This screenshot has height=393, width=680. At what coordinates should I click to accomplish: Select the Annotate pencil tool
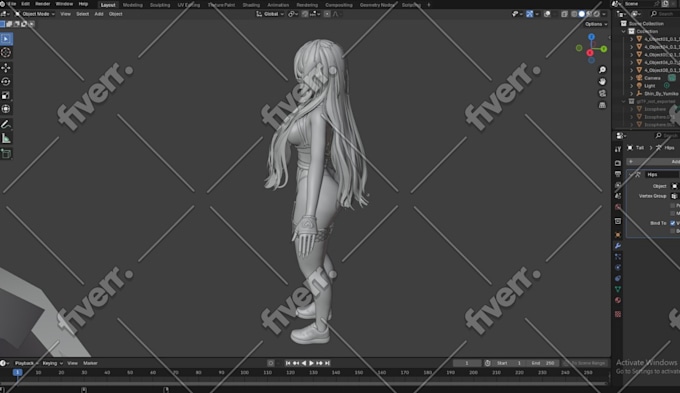[x=6, y=124]
